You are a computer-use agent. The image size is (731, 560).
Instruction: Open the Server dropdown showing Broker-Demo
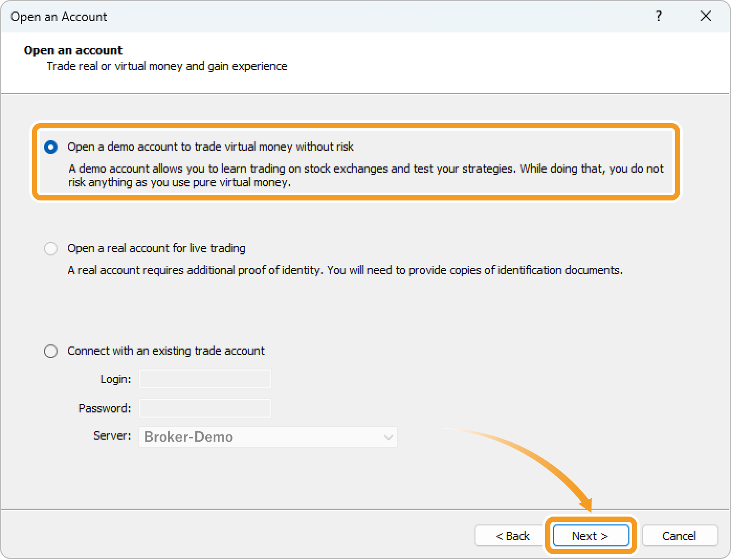coord(268,437)
